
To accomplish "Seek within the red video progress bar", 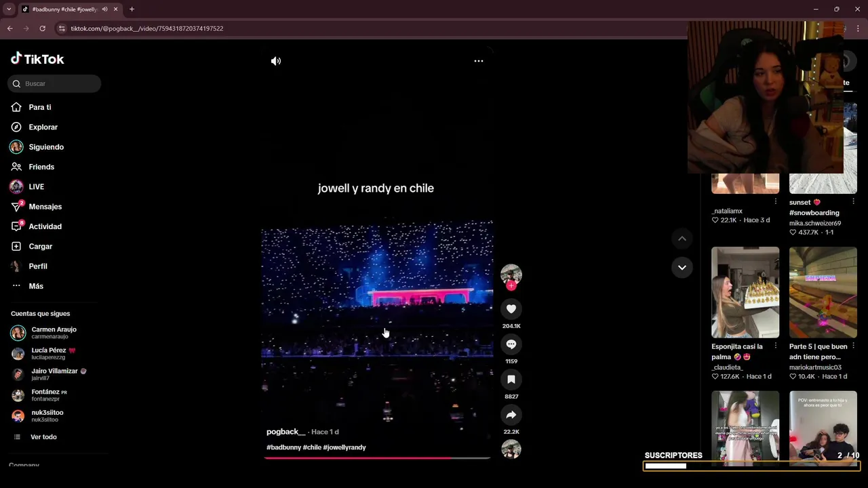I will [377, 458].
